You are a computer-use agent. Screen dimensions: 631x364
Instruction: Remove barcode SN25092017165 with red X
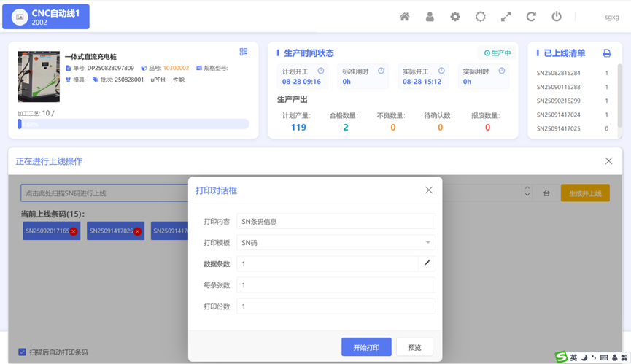[x=74, y=231]
